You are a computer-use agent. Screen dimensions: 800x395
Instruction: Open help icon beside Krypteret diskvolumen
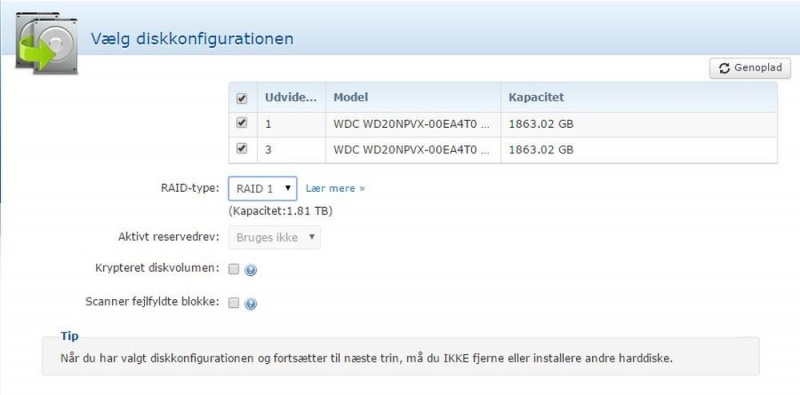tap(250, 270)
